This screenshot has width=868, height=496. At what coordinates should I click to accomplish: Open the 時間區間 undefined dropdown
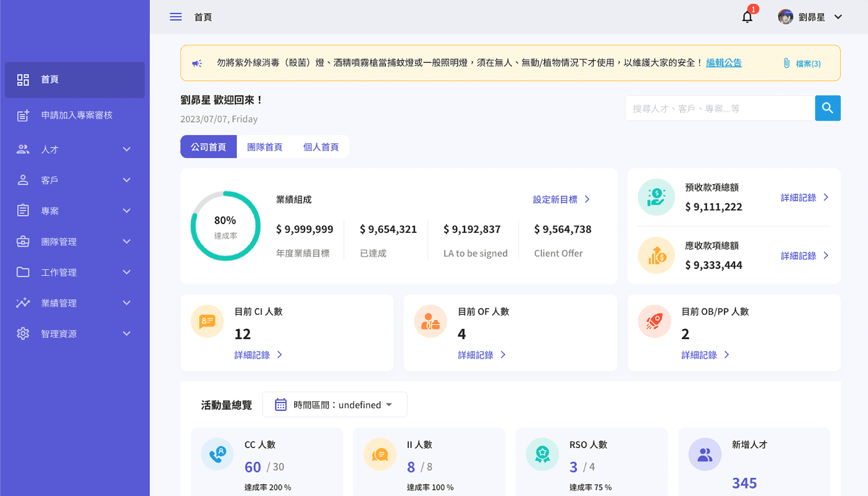pos(344,404)
